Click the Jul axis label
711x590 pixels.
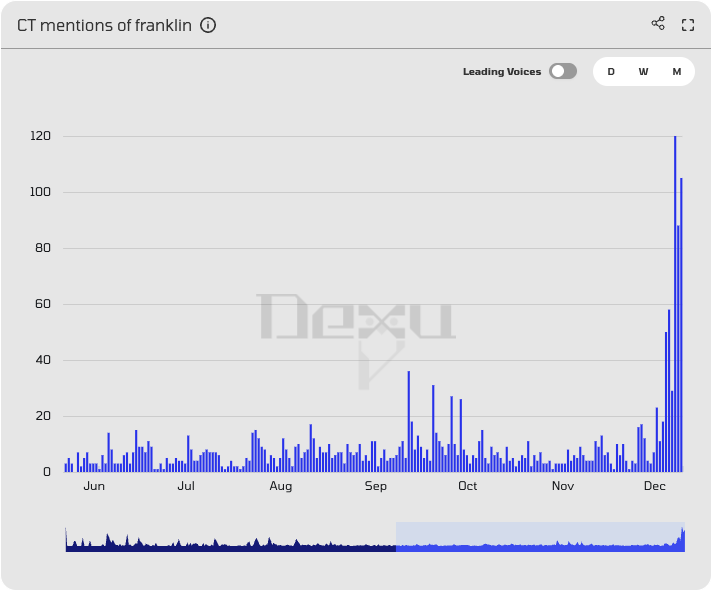click(x=186, y=486)
